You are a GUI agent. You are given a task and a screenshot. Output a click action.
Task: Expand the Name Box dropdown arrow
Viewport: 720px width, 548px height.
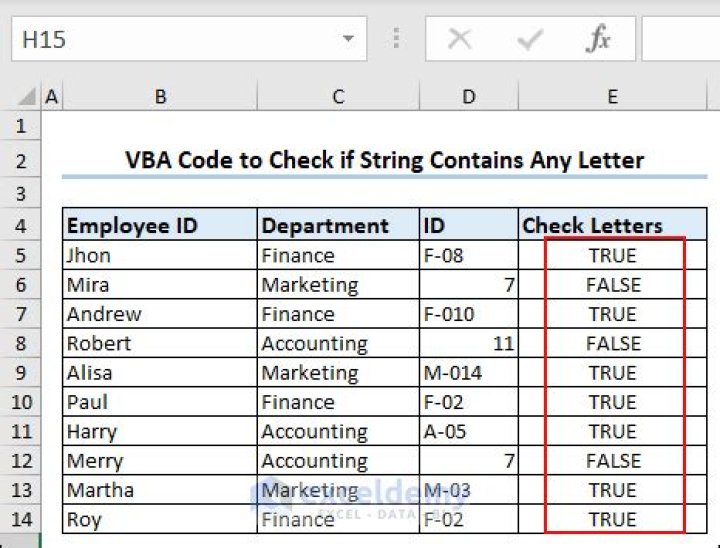point(347,40)
